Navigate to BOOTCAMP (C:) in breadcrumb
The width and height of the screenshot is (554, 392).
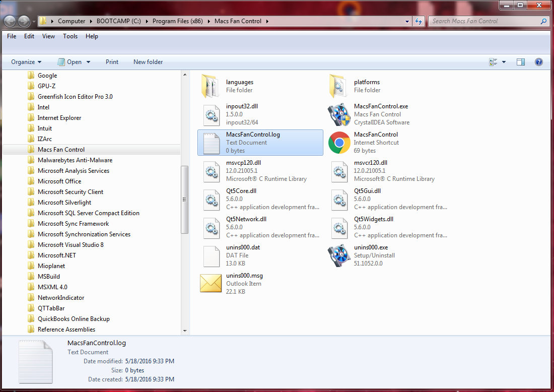[119, 21]
